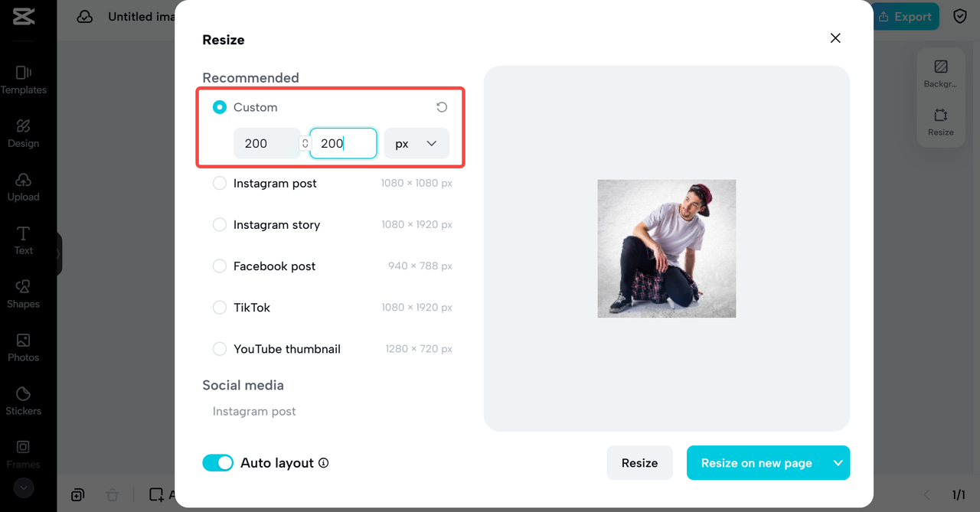Open the Upload sidebar panel
980x512 pixels.
tap(24, 187)
